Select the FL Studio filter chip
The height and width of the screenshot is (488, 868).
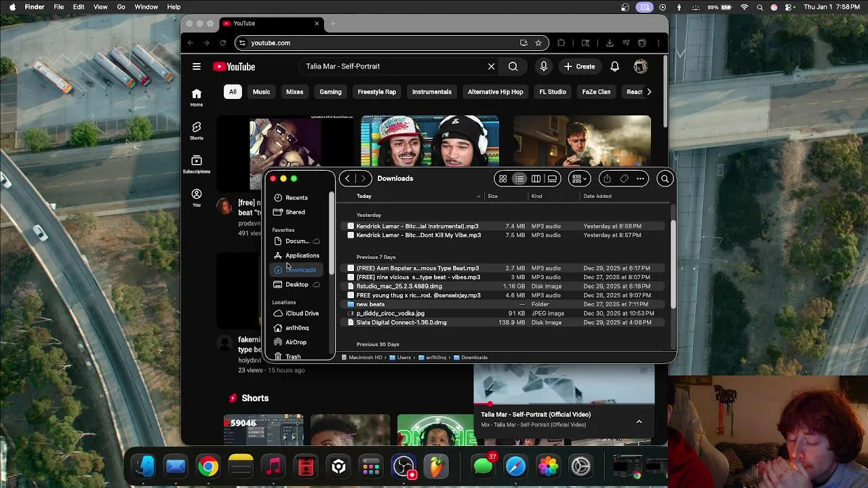pyautogui.click(x=553, y=91)
